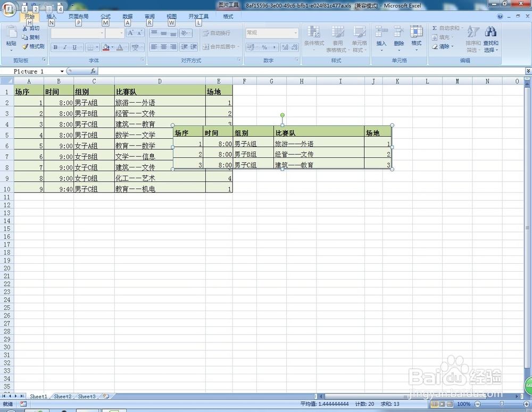Click the zoom out minus button
Viewport: 532px width, 412px height.
478,404
